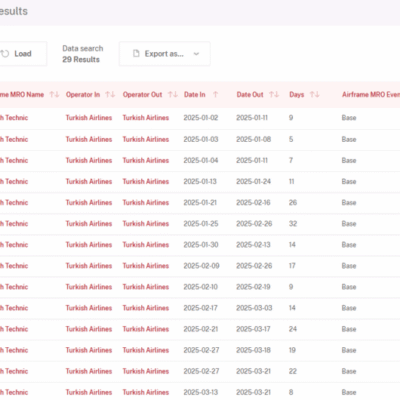Select the 29 Results count text
The width and height of the screenshot is (400, 400).
click(x=81, y=60)
